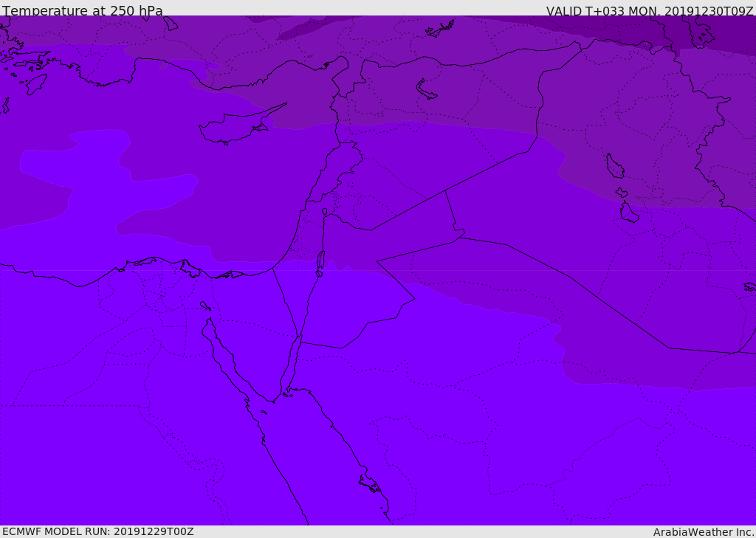Click the 'VALID T+033 MON. 20191230T09Z' timestamp
This screenshot has width=756, height=538.
click(x=650, y=10)
